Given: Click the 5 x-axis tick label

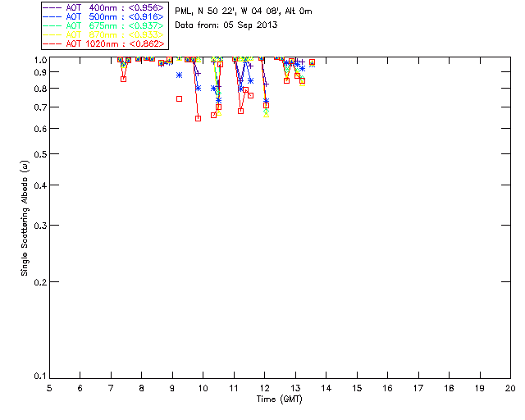Looking at the screenshot, I should (x=49, y=388).
